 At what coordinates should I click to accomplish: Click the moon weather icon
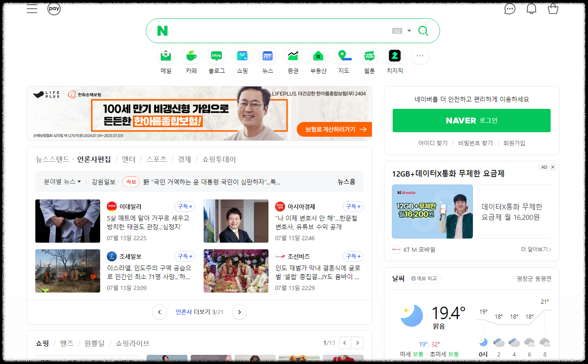(412, 315)
